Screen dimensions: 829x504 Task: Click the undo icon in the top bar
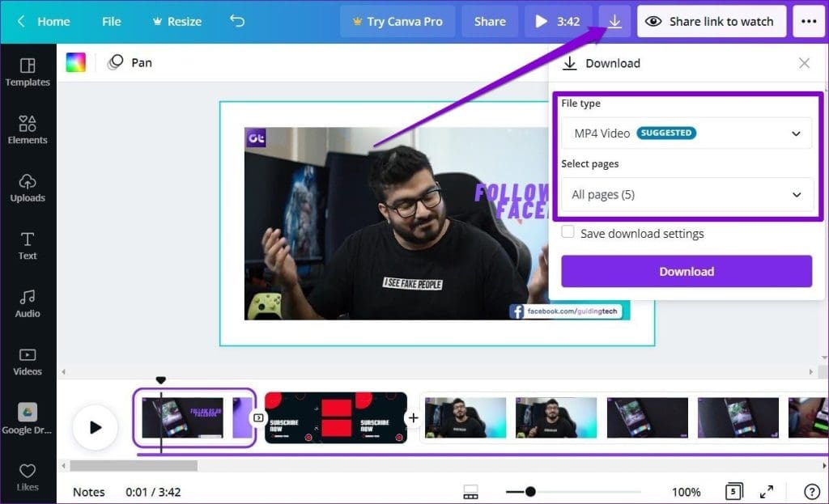[236, 21]
